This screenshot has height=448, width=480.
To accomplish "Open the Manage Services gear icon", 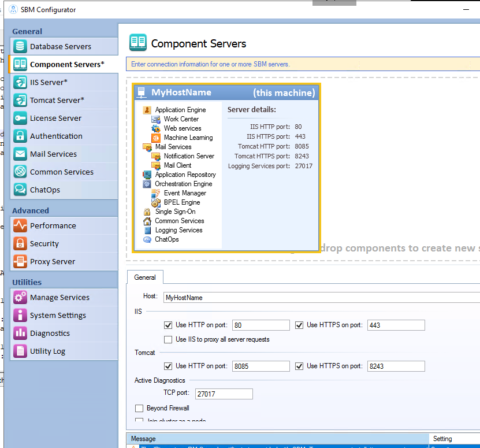I will (20, 297).
